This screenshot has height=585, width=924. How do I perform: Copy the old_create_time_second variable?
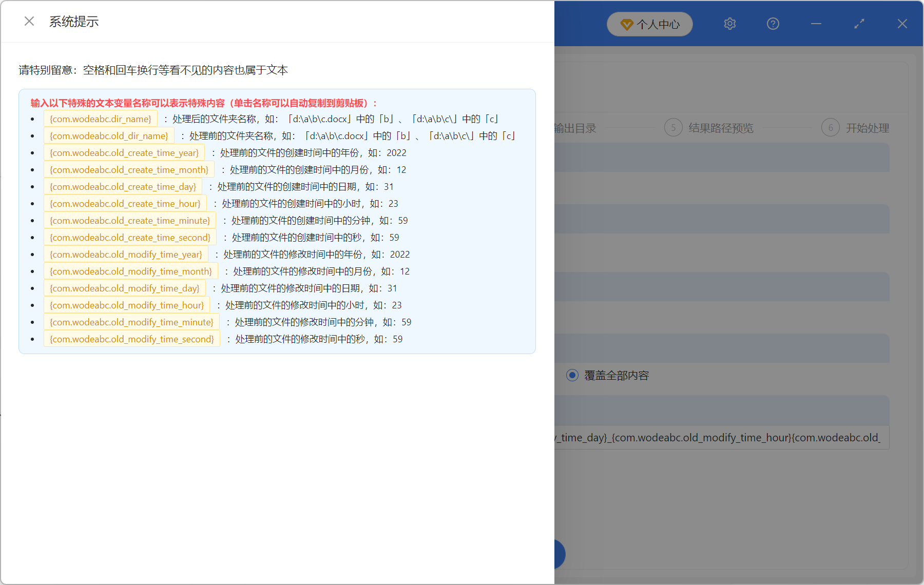point(130,237)
